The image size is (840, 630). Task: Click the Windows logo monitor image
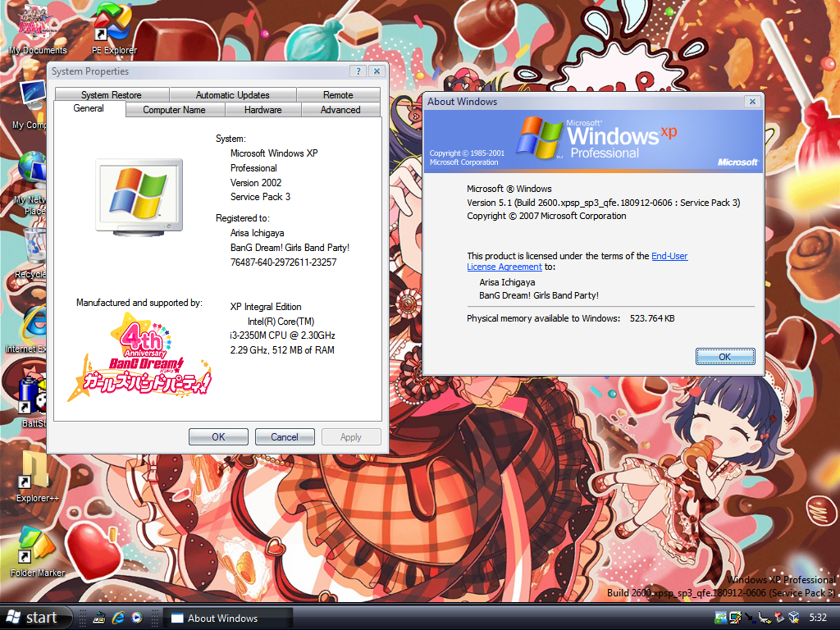(x=139, y=197)
